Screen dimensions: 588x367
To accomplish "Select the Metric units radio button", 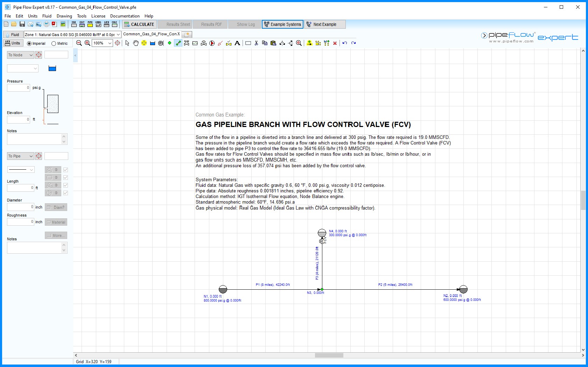I will 54,44.
